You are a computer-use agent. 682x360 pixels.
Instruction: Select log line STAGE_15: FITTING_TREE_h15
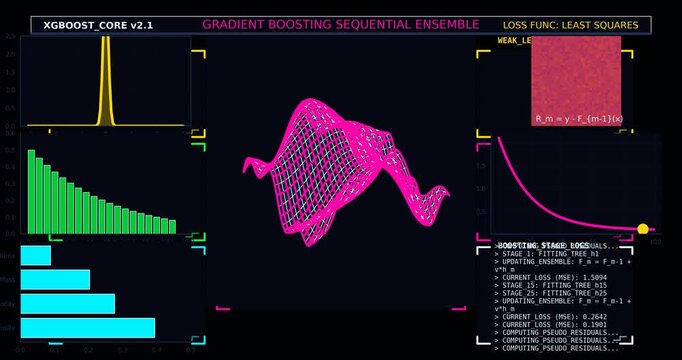pos(551,285)
